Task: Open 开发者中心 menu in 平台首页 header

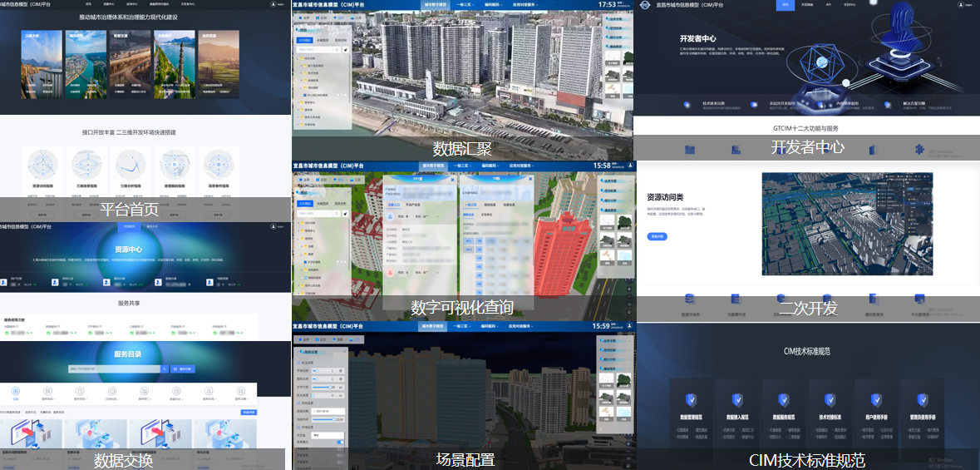Action: 188,4
